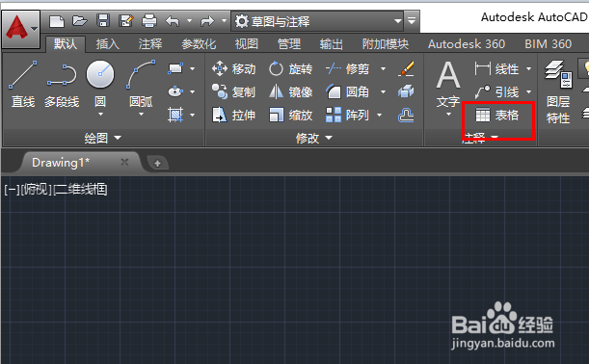
Task: Select the 文字 (Text) tool
Action: point(448,84)
